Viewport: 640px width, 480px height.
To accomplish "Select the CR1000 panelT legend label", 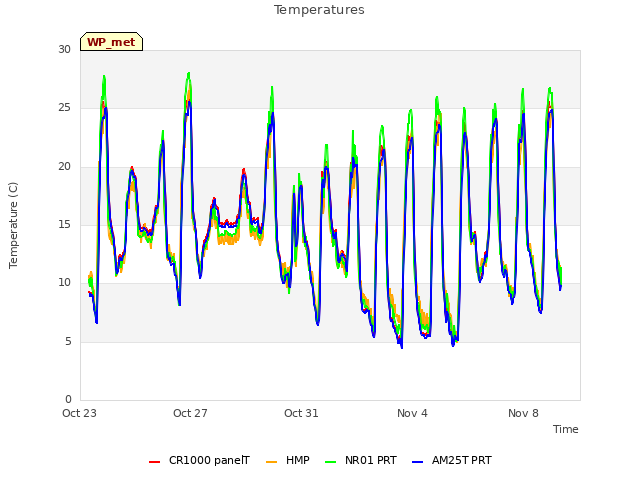I will coord(209,460).
